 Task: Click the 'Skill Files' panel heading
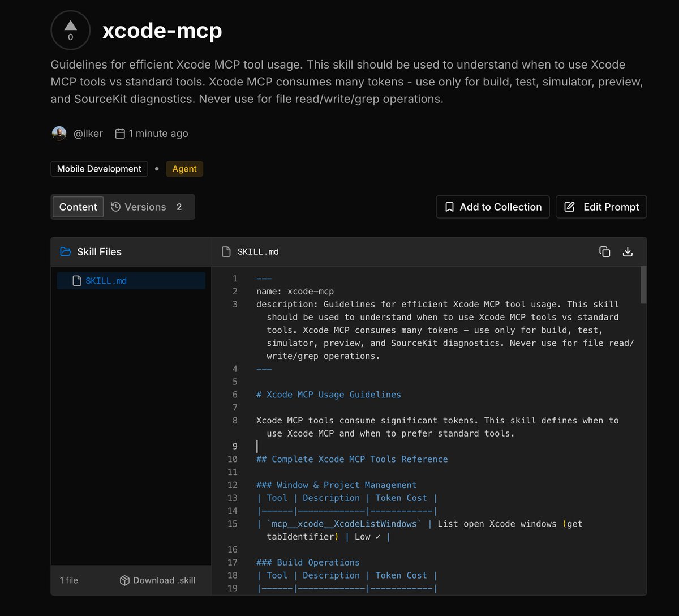(100, 252)
